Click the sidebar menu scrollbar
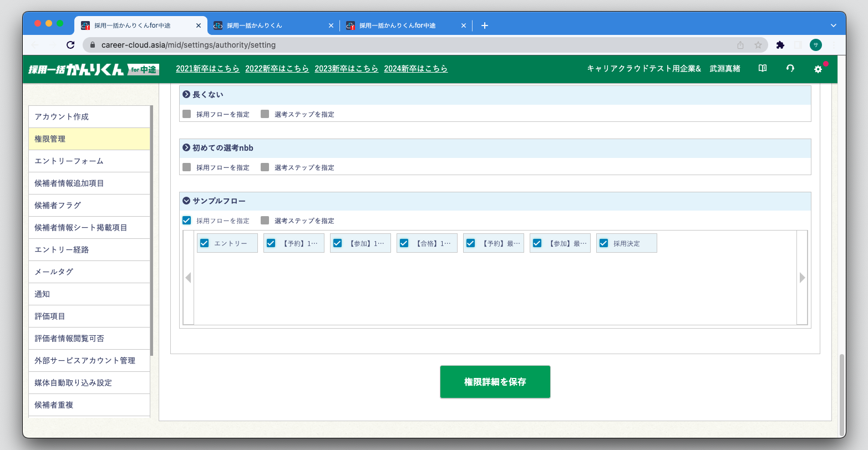868x450 pixels. (x=151, y=231)
